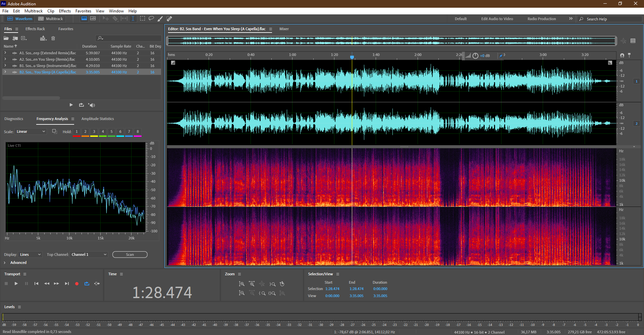The height and width of the screenshot is (335, 644).
Task: Click the Import File icon
Action: click(x=15, y=38)
